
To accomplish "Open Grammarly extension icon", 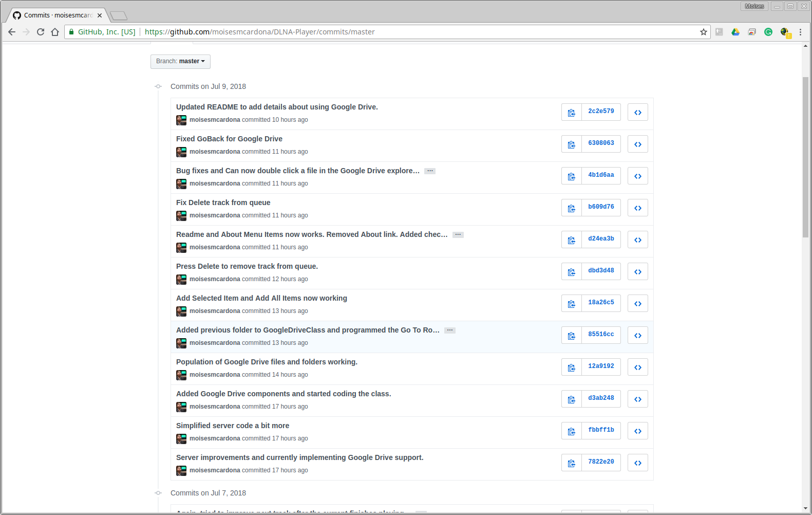I will pyautogui.click(x=768, y=32).
